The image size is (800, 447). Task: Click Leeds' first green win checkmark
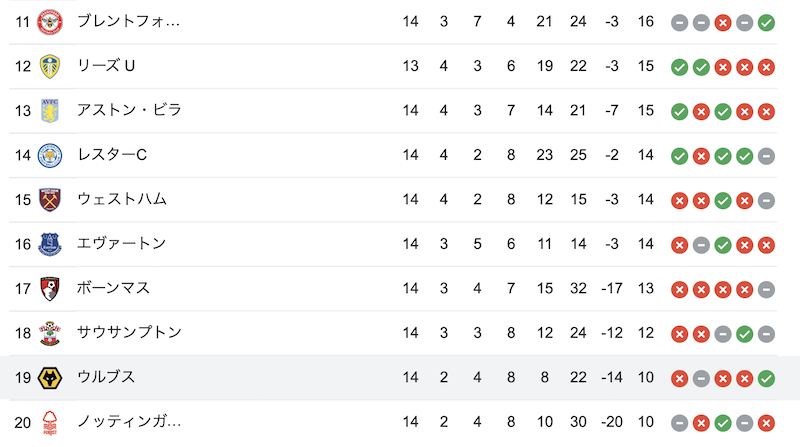click(x=680, y=67)
